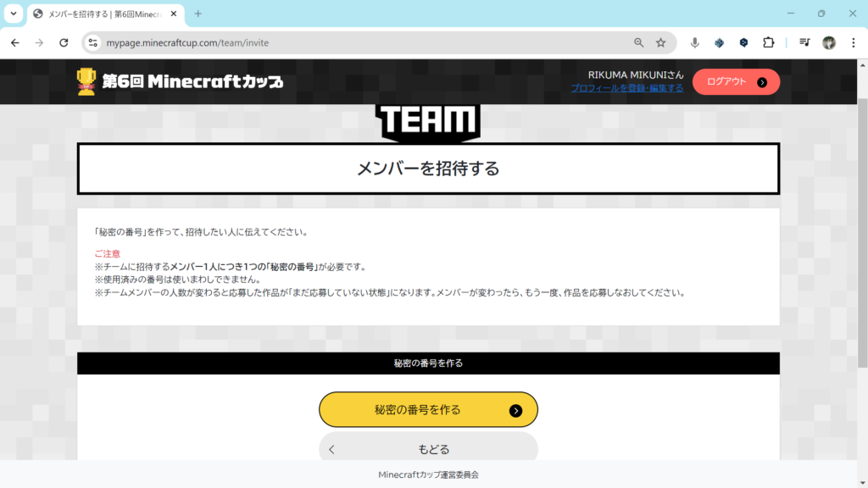868x488 pixels.
Task: Expand the tab search dropdown arrow
Action: (x=14, y=14)
